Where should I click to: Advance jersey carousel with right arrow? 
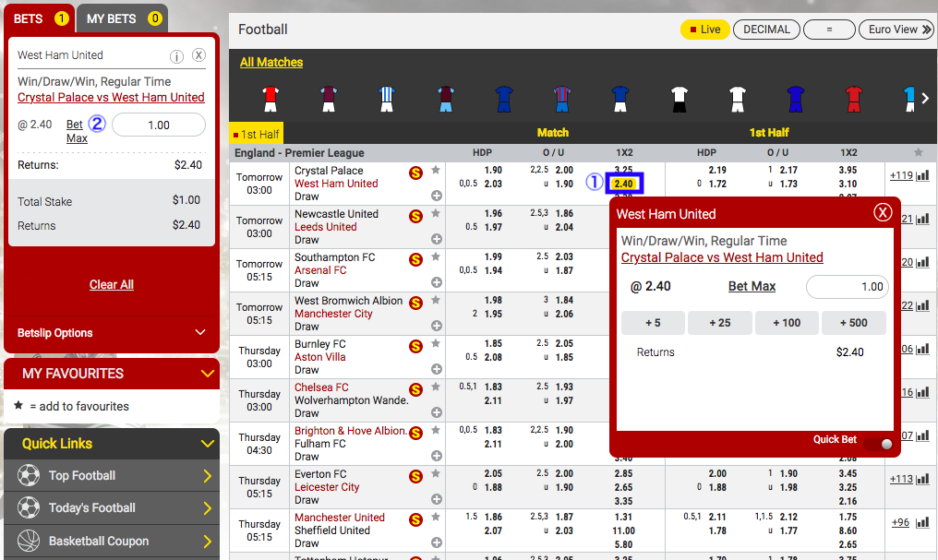pos(925,98)
